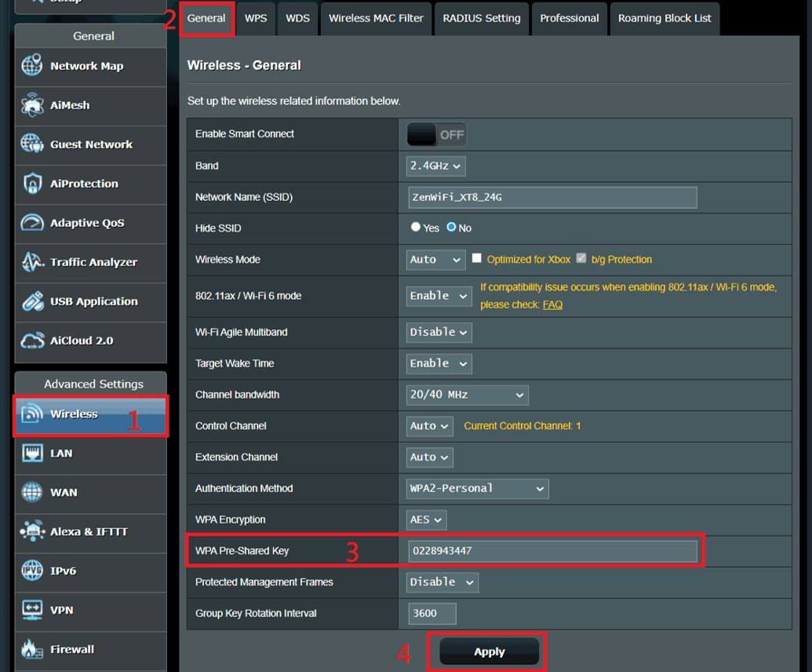Click the Adaptive QoS gauge icon

(32, 223)
